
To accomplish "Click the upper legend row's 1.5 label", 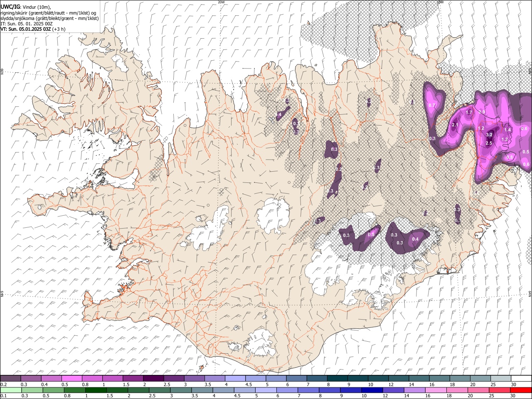I will 126,384.
